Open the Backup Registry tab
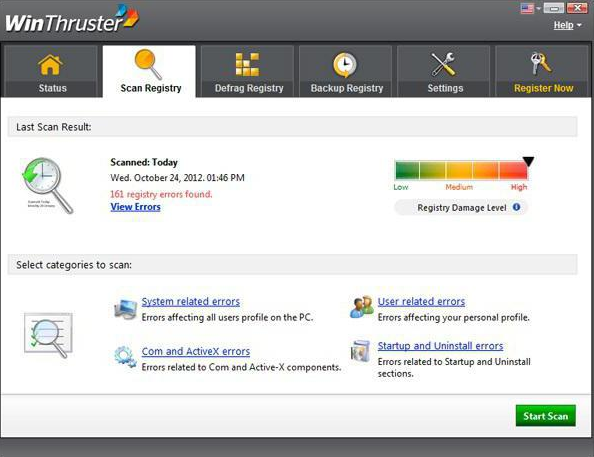The width and height of the screenshot is (594, 457). [345, 71]
